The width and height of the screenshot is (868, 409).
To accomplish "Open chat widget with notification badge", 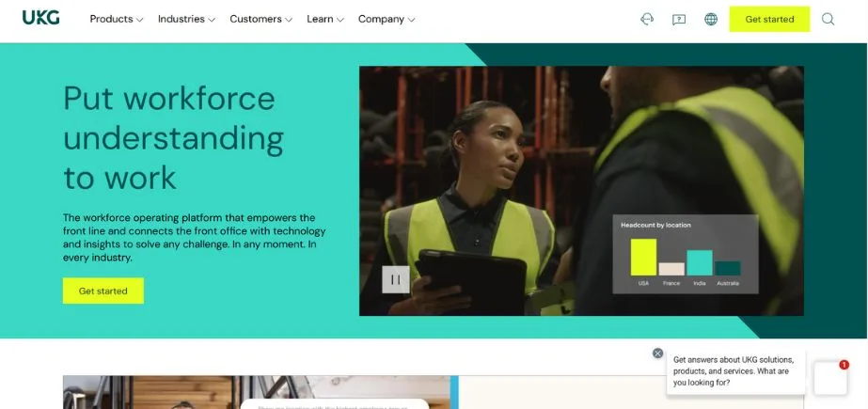I will pyautogui.click(x=830, y=377).
